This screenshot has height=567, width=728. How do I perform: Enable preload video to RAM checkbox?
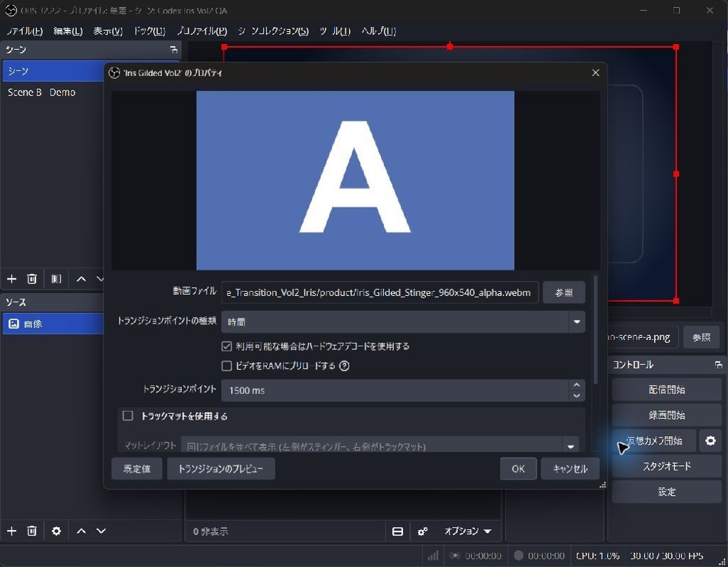(x=227, y=366)
